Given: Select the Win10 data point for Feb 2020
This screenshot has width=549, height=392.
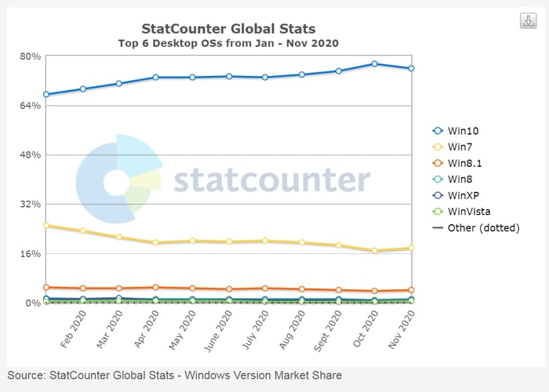Looking at the screenshot, I should point(82,89).
